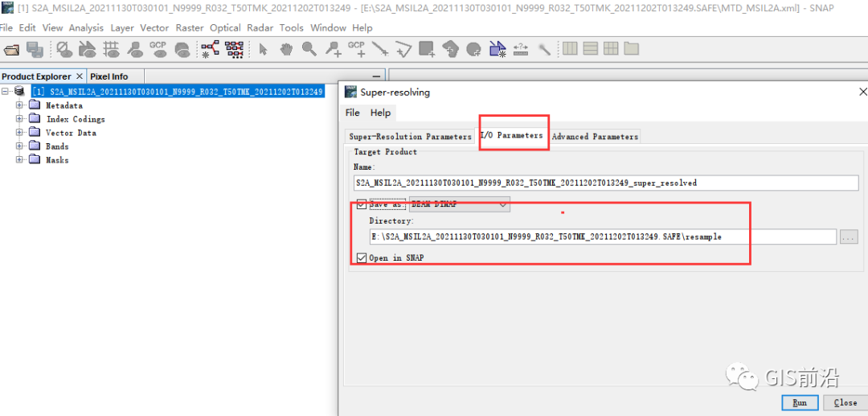
Task: Select the GCP placing tool
Action: pos(357,49)
